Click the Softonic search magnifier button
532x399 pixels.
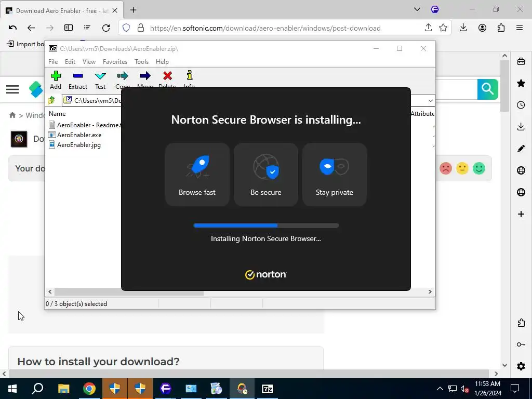(487, 89)
